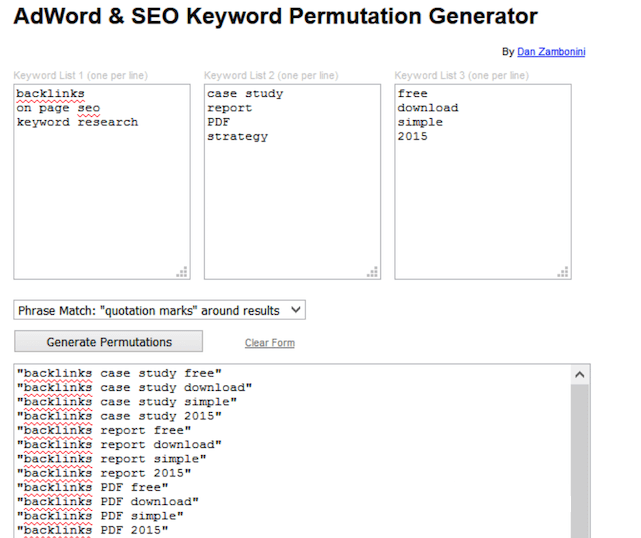Click result "backlinks PDF simple"
641x538 pixels.
(100, 516)
